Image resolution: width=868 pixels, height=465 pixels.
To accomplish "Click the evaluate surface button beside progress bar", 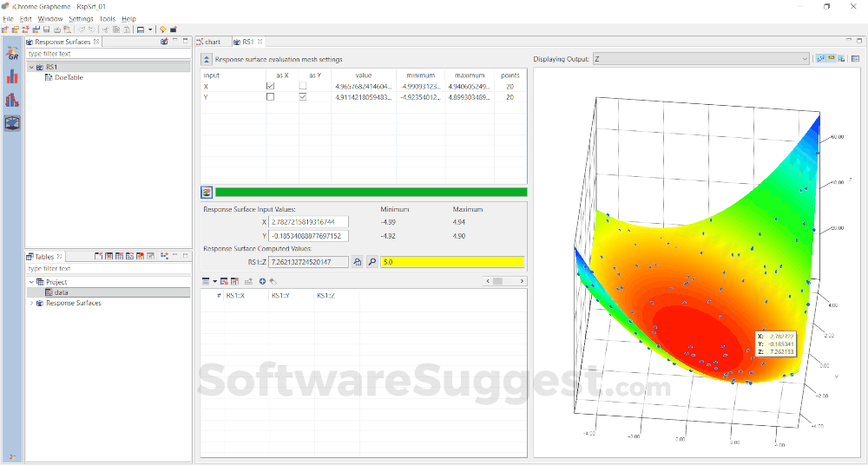I will click(x=207, y=192).
